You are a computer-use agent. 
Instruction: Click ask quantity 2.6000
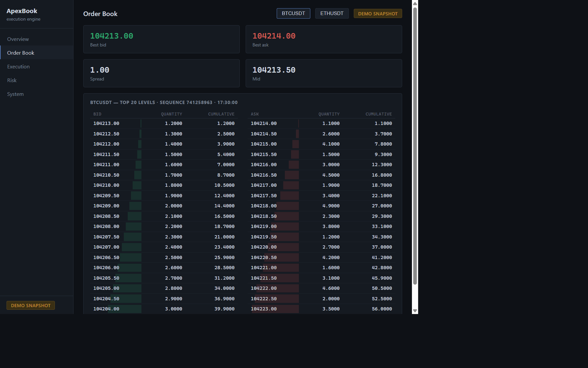pyautogui.click(x=331, y=134)
